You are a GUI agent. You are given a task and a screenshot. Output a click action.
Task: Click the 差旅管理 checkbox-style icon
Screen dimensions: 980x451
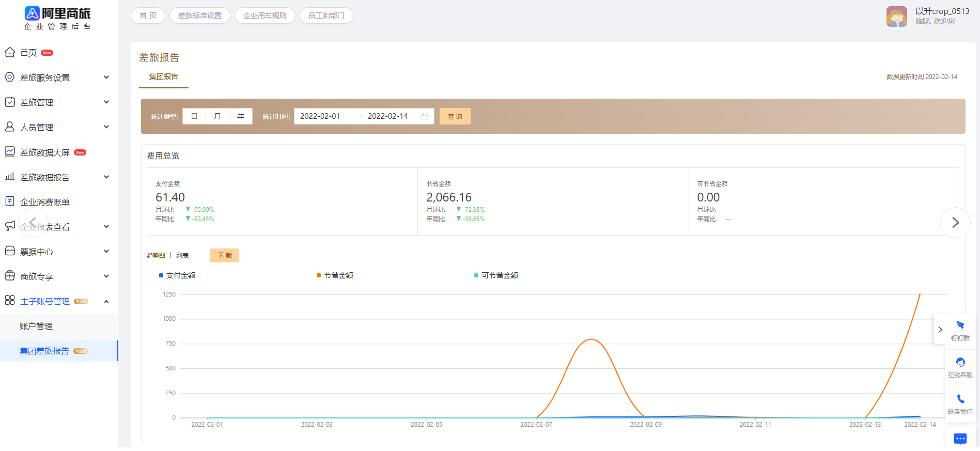pos(10,102)
